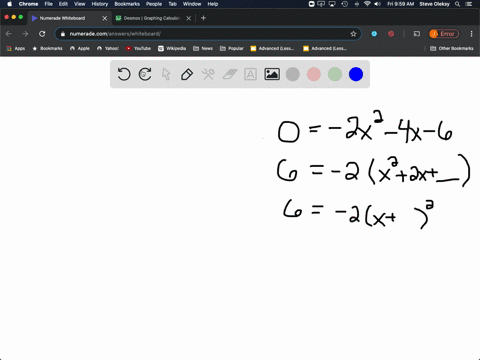The width and height of the screenshot is (480, 360).
Task: Open YouTube bookmark
Action: (138, 48)
